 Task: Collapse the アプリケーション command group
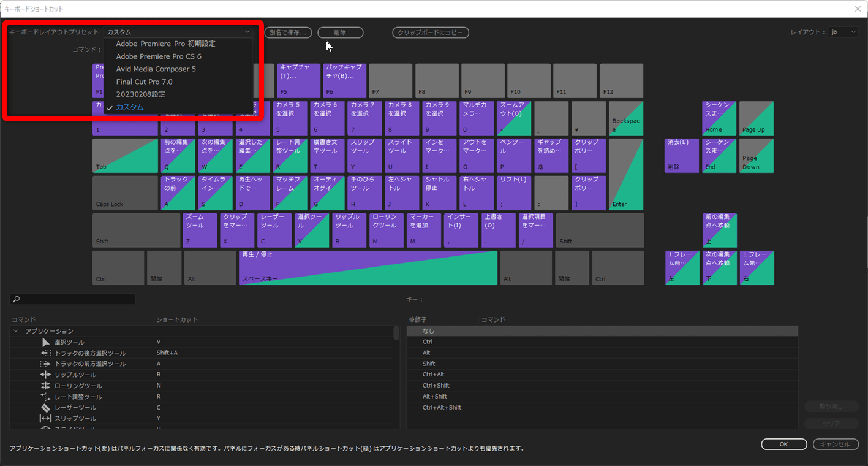16,331
